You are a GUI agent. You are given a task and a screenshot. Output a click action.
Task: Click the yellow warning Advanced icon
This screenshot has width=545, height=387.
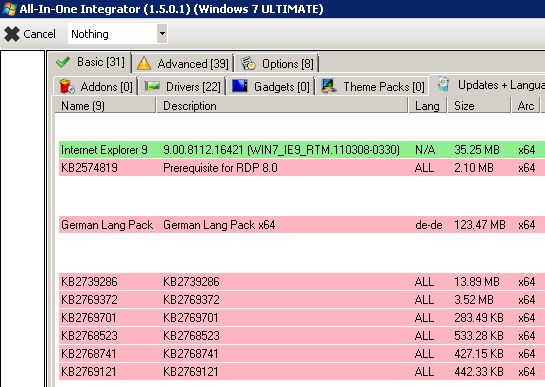[x=144, y=64]
